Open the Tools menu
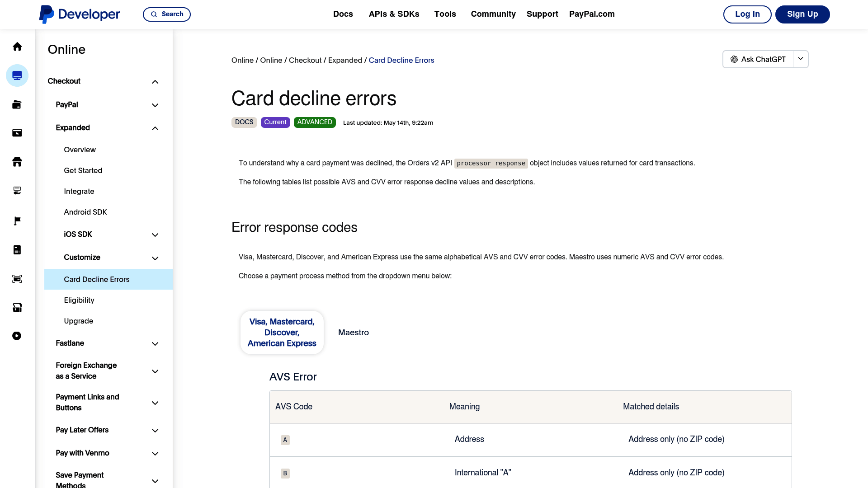 (445, 14)
